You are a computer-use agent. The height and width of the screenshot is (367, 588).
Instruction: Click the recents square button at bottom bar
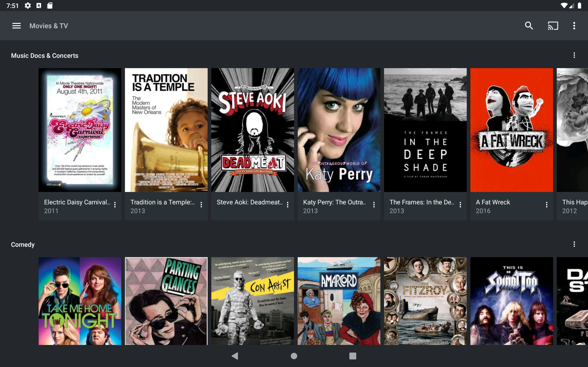click(352, 356)
